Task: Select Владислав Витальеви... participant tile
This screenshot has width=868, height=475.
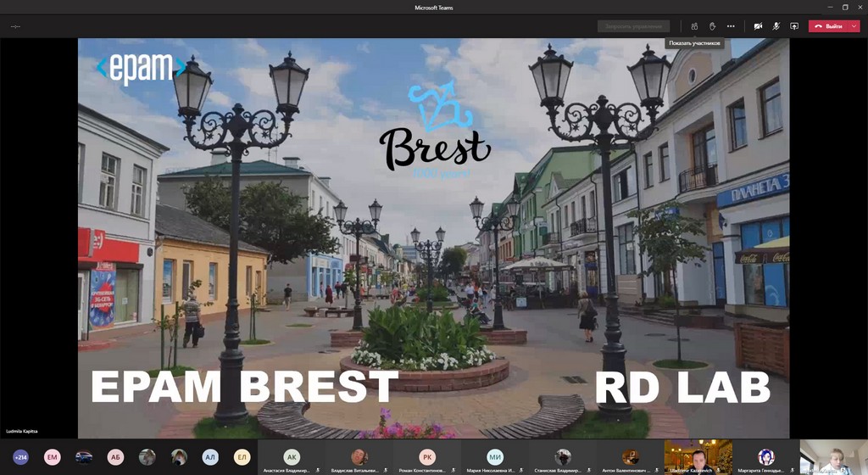Action: 359,457
